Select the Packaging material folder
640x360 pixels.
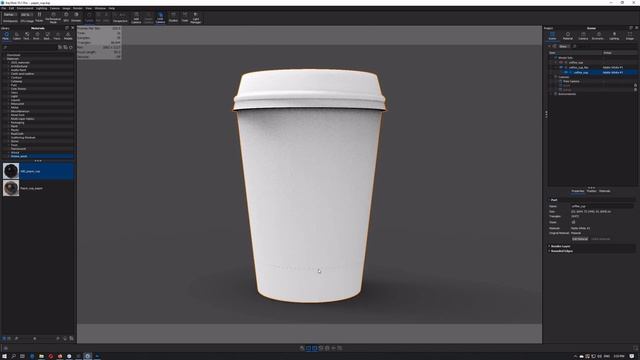point(18,122)
